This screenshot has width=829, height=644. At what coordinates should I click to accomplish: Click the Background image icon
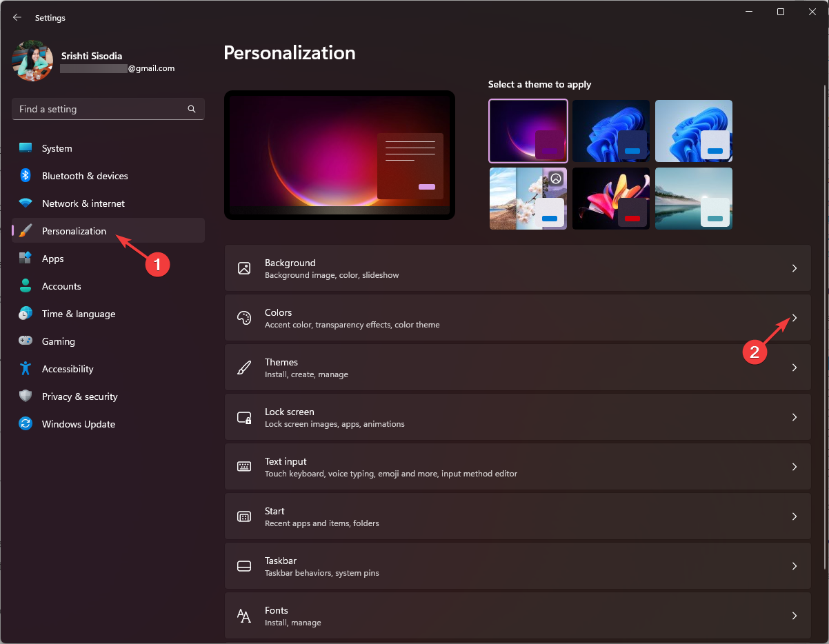tap(243, 268)
